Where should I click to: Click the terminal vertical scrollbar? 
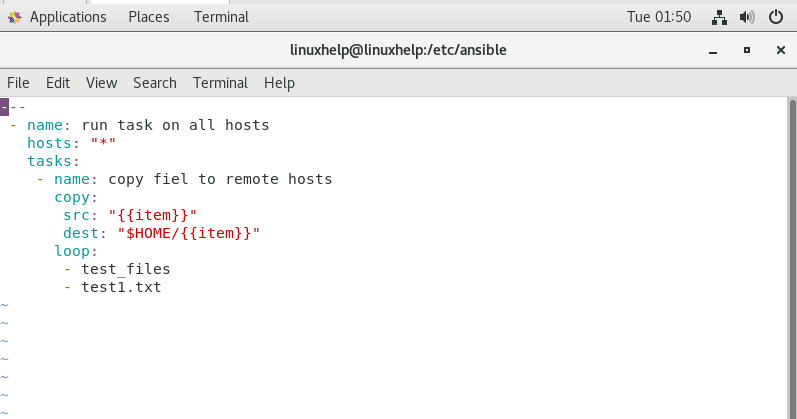tap(792, 258)
